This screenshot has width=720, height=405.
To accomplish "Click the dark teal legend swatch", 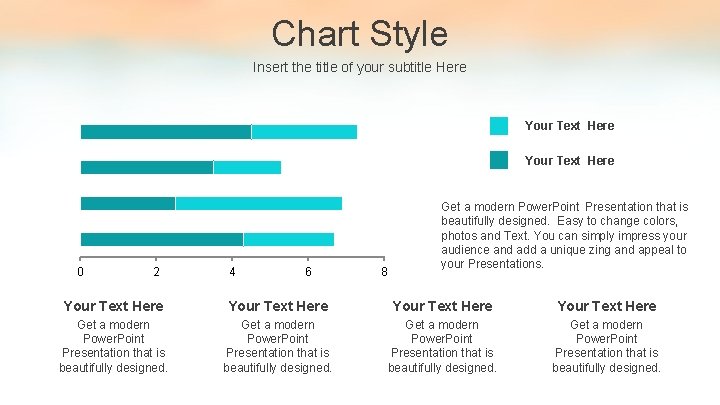I will point(499,160).
